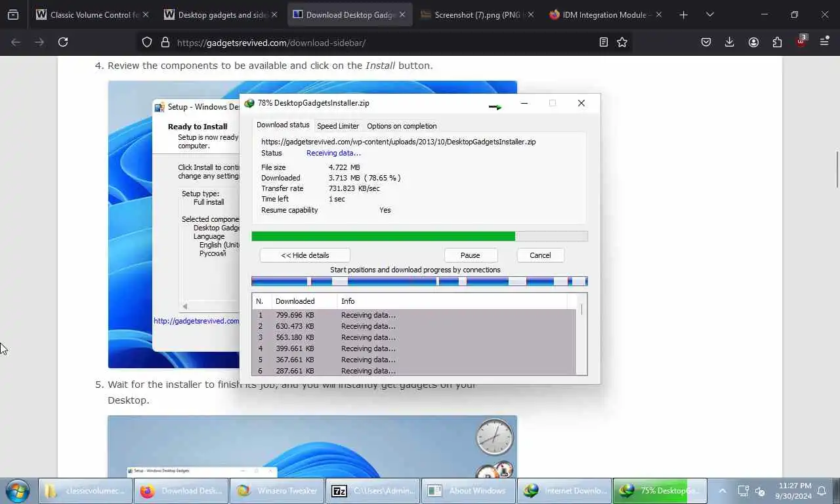Image resolution: width=840 pixels, height=504 pixels.
Task: Open Firefox View icon in tab bar
Action: point(13,14)
